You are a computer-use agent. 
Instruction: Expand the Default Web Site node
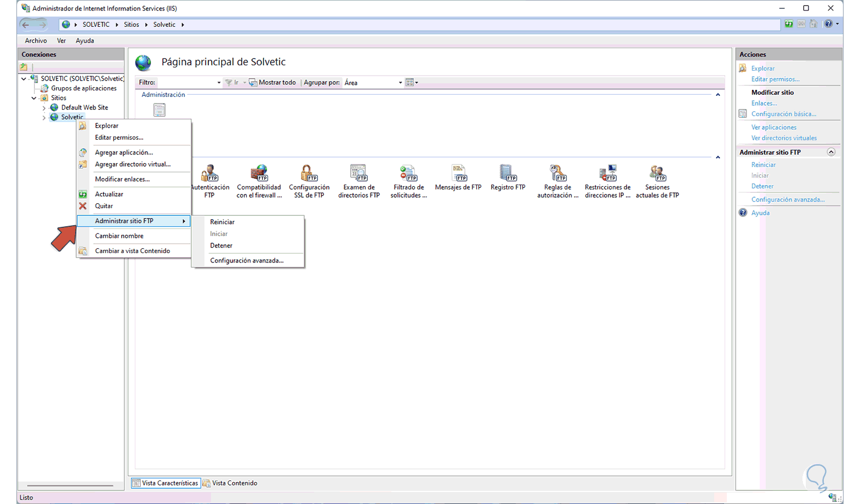(44, 108)
